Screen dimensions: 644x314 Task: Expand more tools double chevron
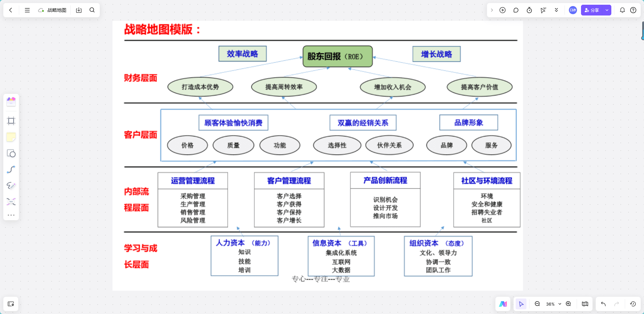556,10
